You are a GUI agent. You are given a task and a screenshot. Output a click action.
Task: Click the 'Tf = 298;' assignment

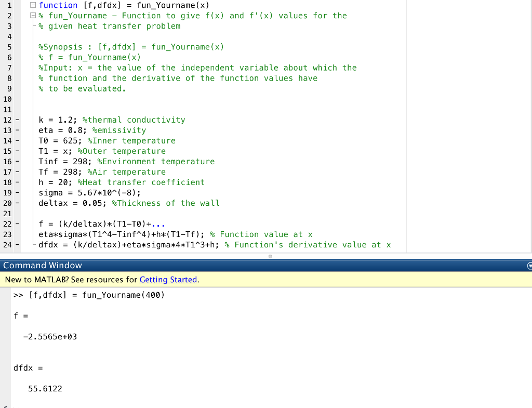coord(60,172)
